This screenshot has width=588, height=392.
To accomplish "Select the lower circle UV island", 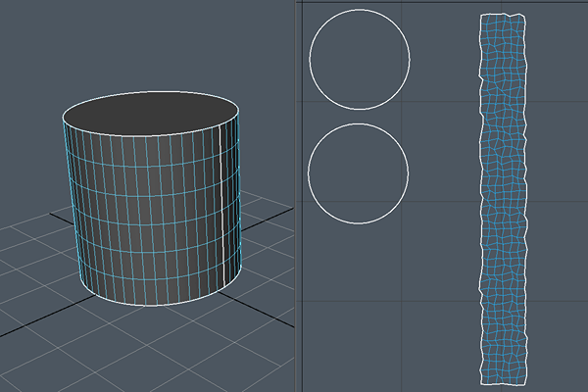I will pyautogui.click(x=358, y=173).
